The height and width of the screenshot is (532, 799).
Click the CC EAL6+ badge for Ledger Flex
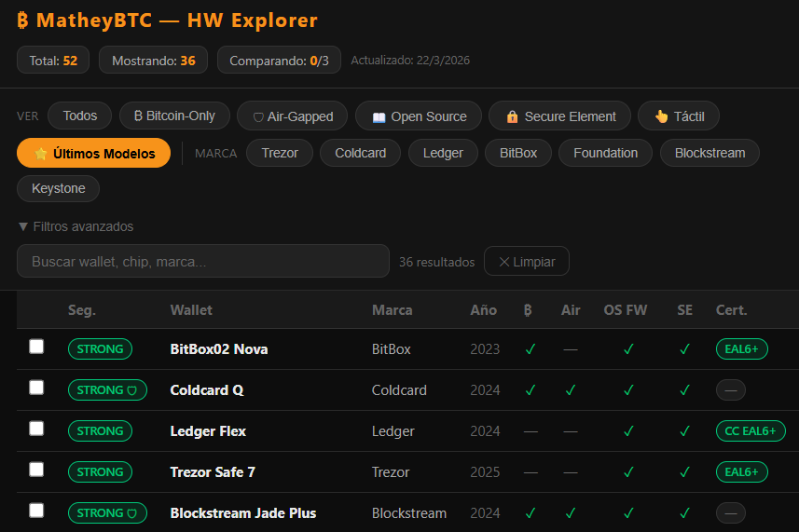pos(751,431)
